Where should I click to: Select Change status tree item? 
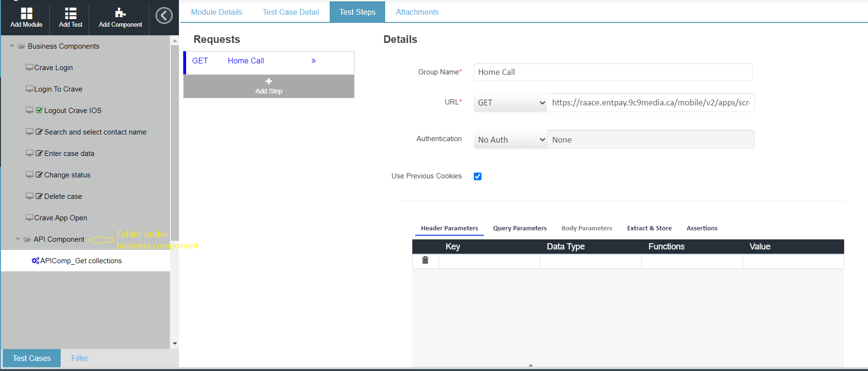(x=67, y=175)
